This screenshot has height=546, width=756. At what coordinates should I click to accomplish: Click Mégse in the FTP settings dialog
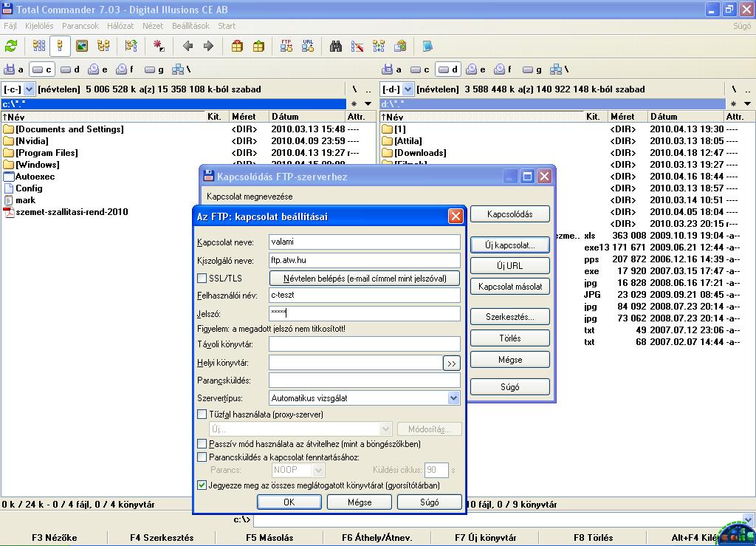pos(360,502)
